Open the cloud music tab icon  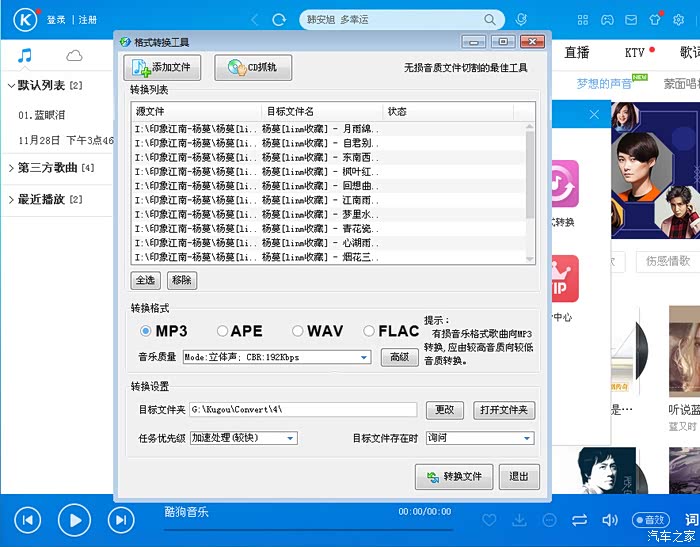pos(74,56)
